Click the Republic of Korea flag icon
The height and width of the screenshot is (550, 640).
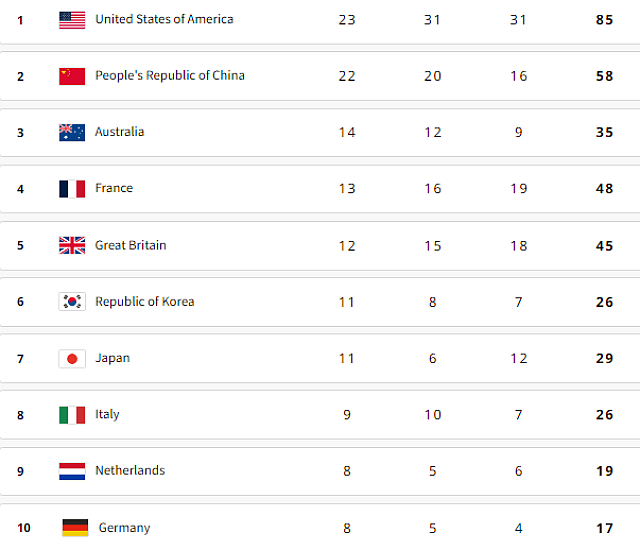(x=72, y=302)
